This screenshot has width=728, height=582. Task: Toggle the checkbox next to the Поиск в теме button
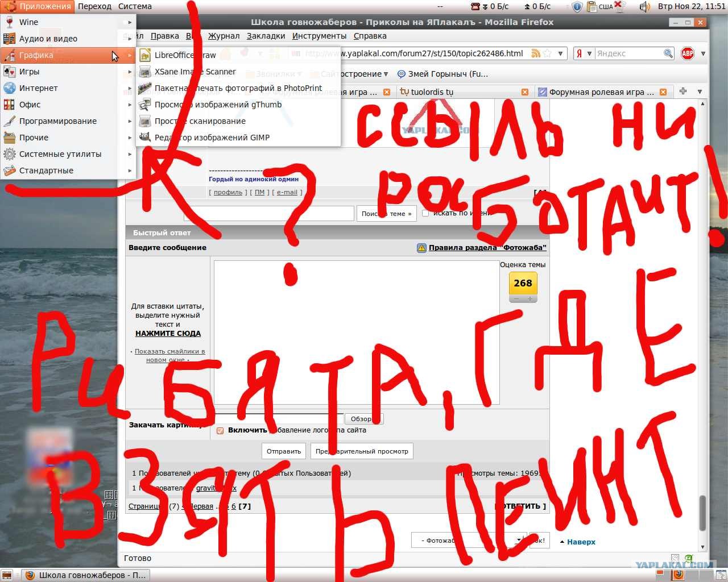click(x=425, y=213)
